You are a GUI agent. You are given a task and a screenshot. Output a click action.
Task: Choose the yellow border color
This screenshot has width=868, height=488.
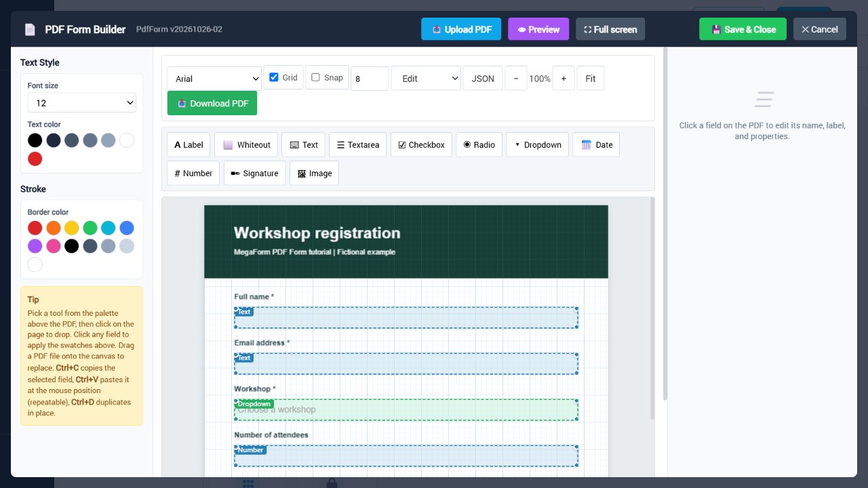72,228
